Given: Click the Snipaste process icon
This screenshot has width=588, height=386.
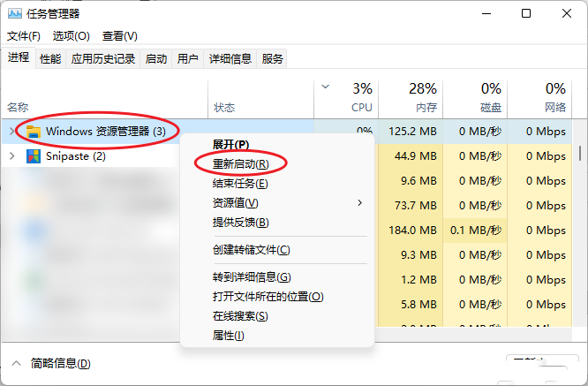Looking at the screenshot, I should tap(34, 156).
